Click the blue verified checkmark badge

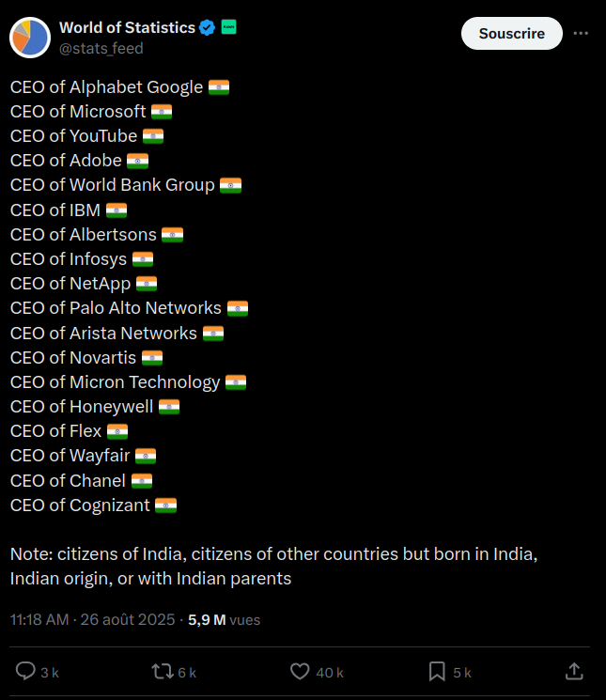208,28
